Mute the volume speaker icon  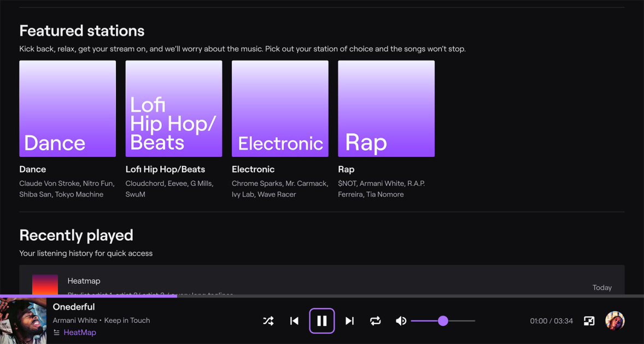401,321
